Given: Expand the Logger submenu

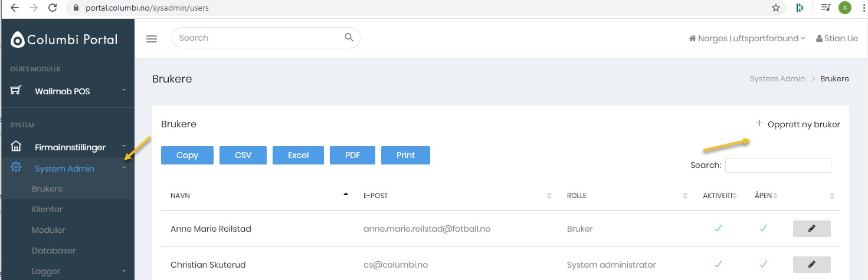Looking at the screenshot, I should [124, 271].
